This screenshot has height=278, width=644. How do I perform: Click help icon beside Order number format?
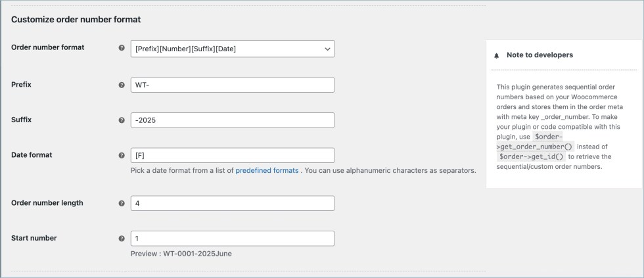coord(122,48)
